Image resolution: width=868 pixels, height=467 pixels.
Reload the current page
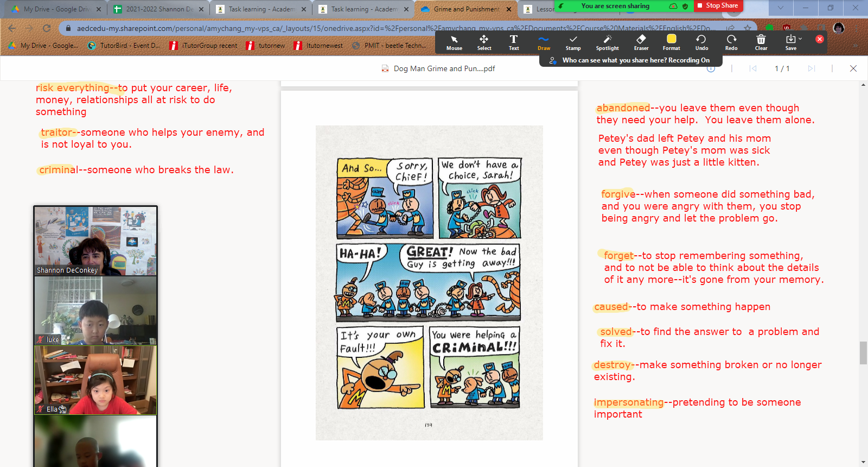tap(47, 28)
